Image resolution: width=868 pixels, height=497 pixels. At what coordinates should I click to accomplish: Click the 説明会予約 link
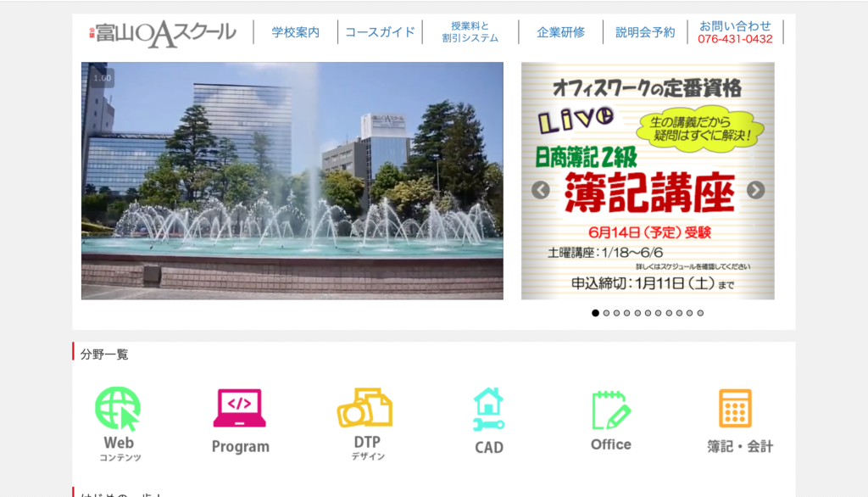[x=647, y=29]
